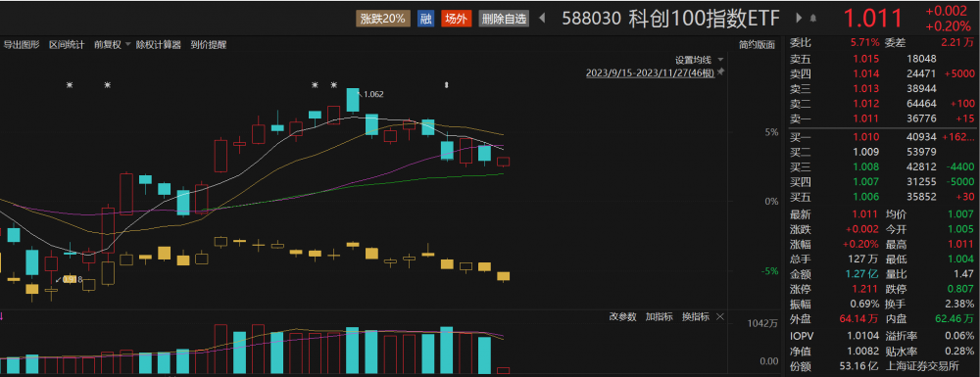Close the volume indicator panel with X

(x=720, y=317)
